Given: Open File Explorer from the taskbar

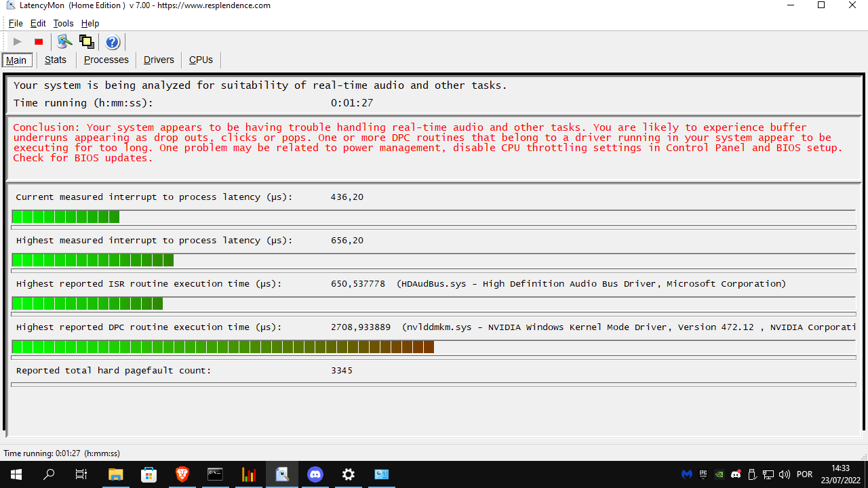Looking at the screenshot, I should coord(115,474).
